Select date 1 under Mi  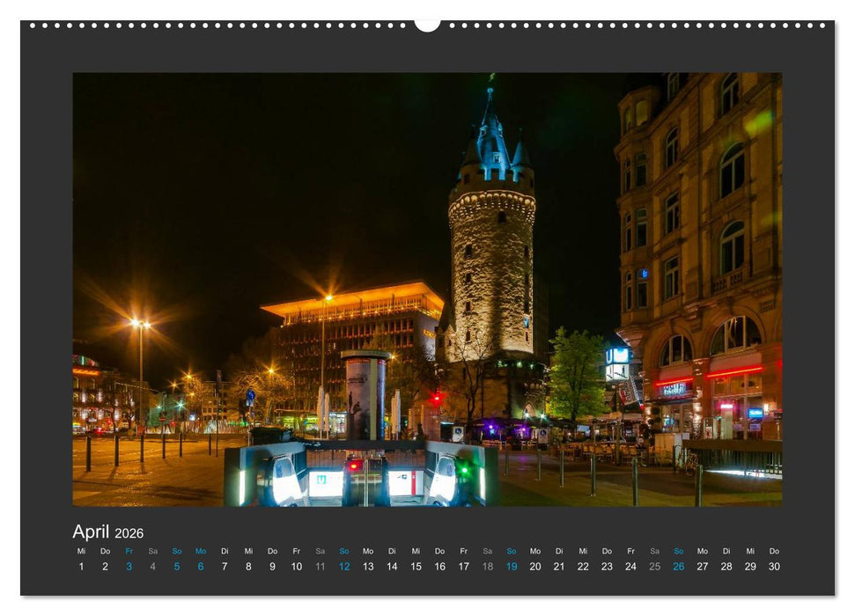point(81,567)
